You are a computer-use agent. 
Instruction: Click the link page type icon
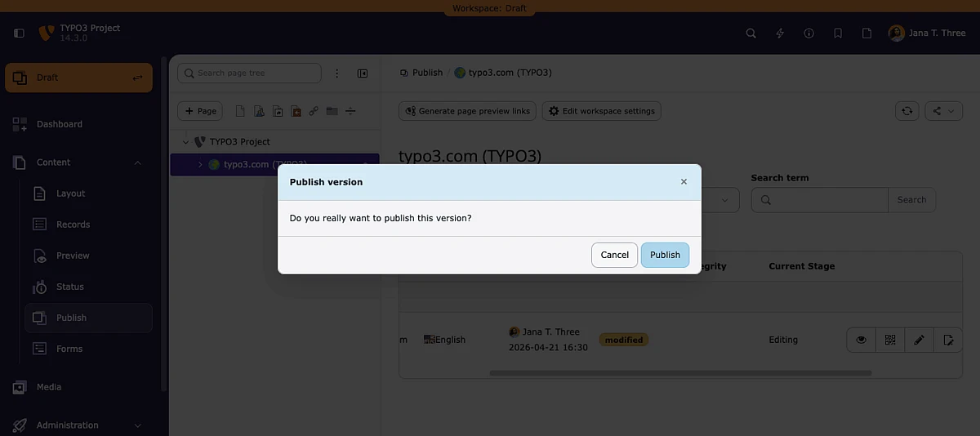[314, 111]
